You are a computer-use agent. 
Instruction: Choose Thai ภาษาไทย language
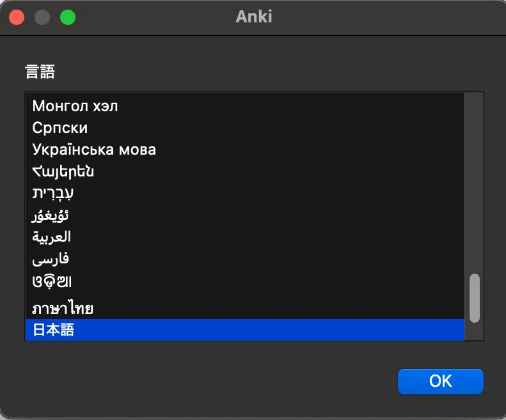point(244,307)
